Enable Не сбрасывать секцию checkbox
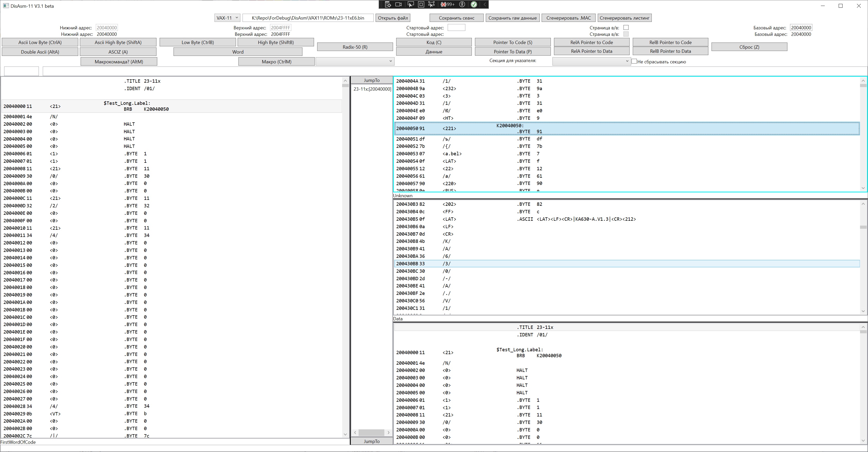This screenshot has width=868, height=452. tap(634, 61)
